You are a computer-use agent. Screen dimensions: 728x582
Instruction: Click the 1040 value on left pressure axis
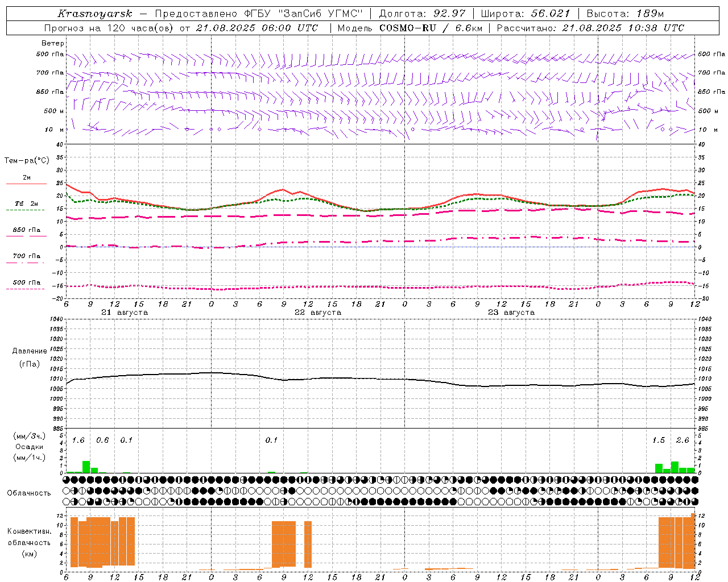56,319
